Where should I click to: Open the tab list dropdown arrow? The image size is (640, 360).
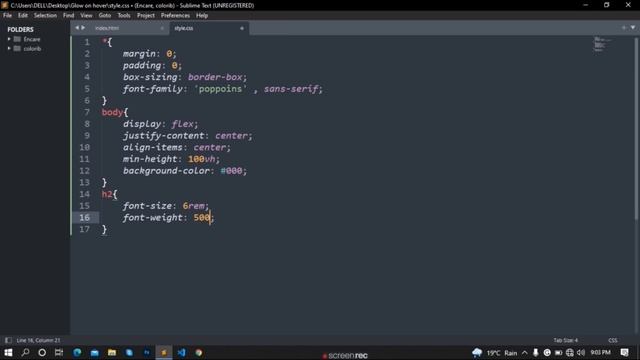click(633, 28)
